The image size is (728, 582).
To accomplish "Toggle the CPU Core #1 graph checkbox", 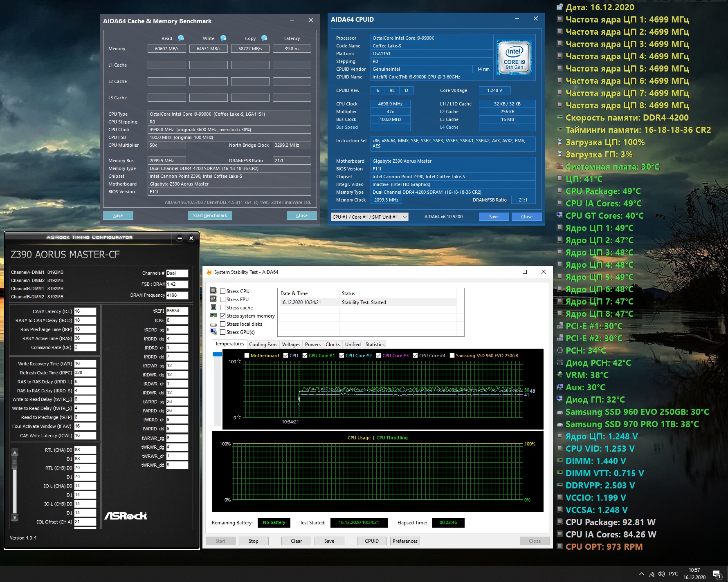I will click(x=305, y=356).
